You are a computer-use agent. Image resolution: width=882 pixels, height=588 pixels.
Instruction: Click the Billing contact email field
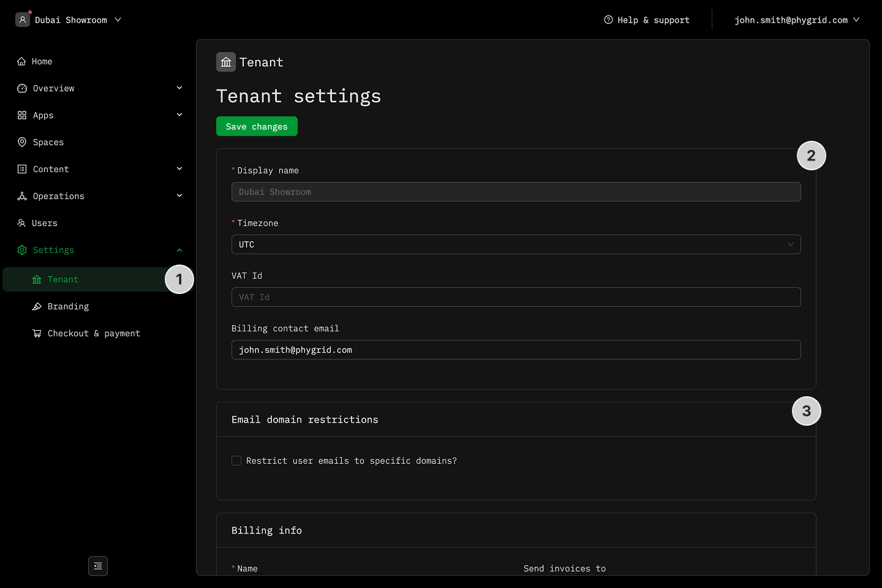516,350
